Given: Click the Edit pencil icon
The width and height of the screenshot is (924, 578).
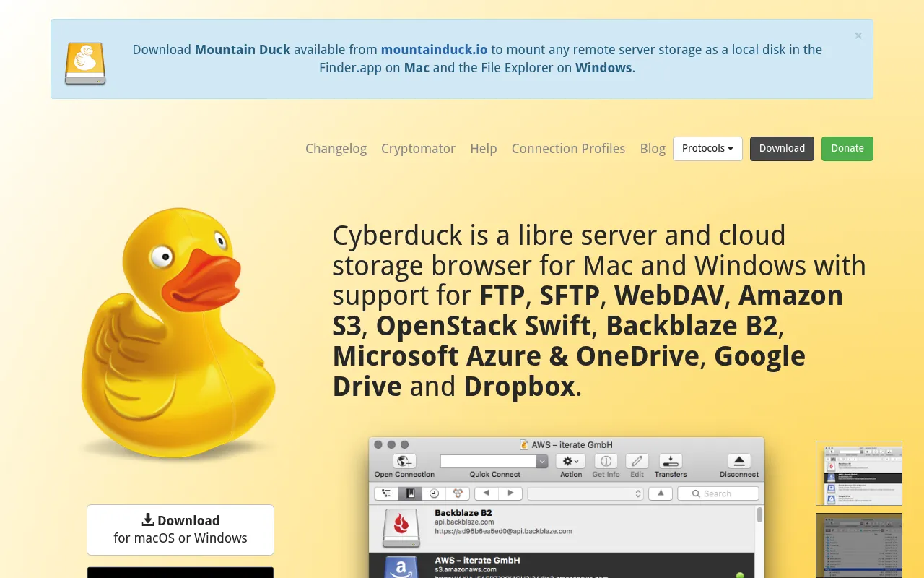Looking at the screenshot, I should tap(637, 461).
